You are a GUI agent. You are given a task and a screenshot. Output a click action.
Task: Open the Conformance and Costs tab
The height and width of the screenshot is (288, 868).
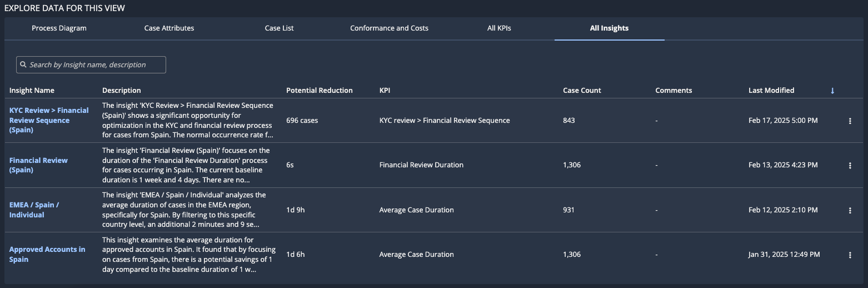[389, 28]
